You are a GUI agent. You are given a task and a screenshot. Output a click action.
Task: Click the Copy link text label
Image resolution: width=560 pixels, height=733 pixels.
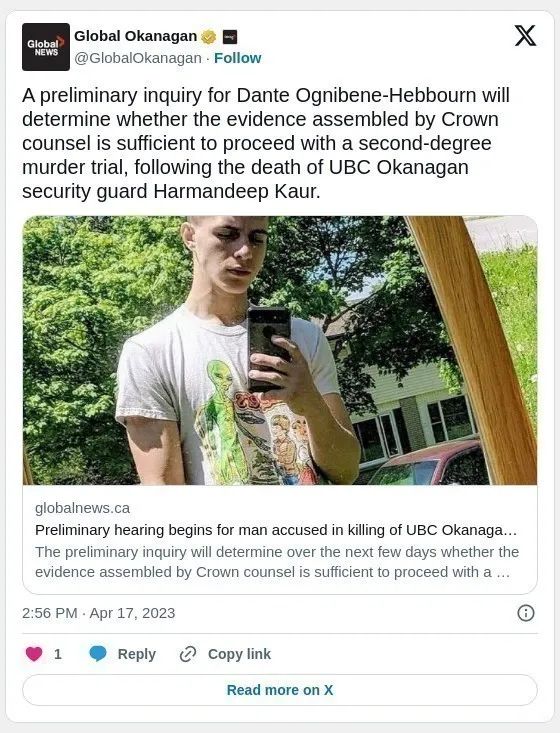click(x=239, y=654)
